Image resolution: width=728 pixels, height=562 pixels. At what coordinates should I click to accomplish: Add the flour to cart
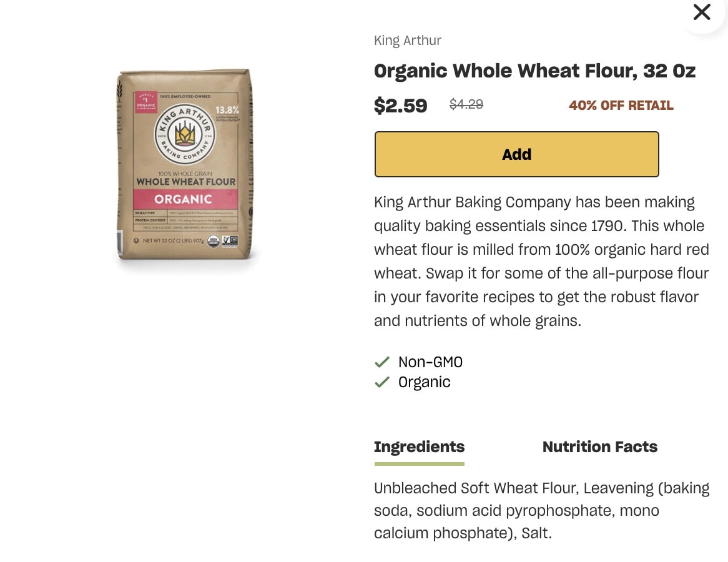pyautogui.click(x=516, y=154)
